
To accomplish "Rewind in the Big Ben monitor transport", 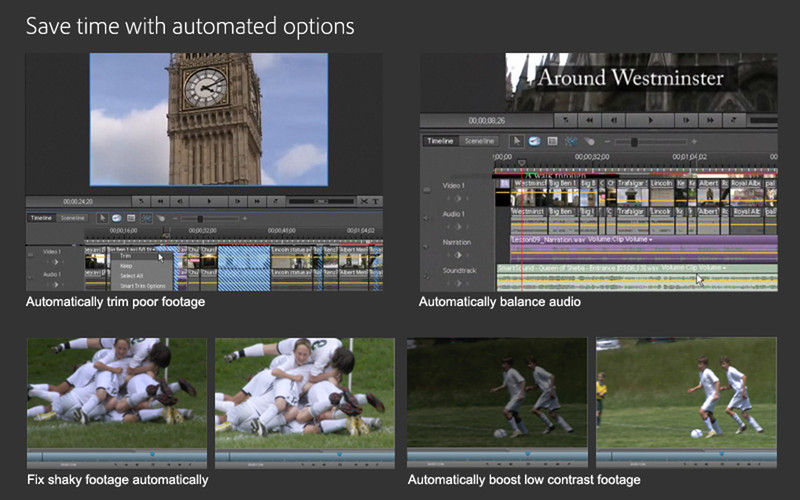I will 161,202.
